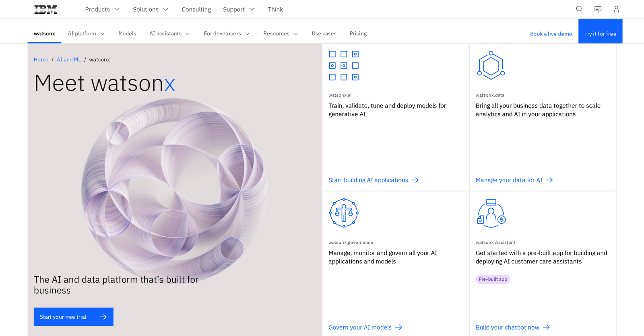Expand the Solutions chevron
The width and height of the screenshot is (644, 336).
(165, 9)
